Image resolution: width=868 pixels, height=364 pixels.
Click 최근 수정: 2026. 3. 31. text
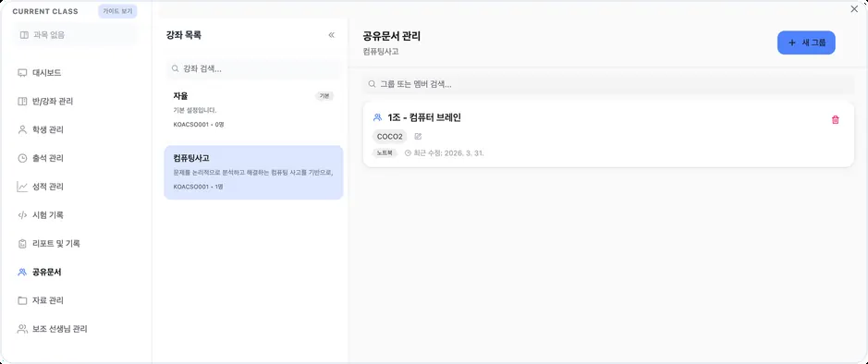[x=449, y=152]
